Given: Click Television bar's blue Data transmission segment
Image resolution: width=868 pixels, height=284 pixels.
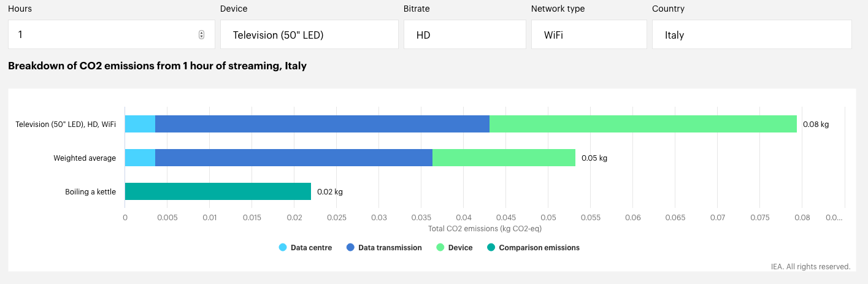Looking at the screenshot, I should click(x=322, y=124).
